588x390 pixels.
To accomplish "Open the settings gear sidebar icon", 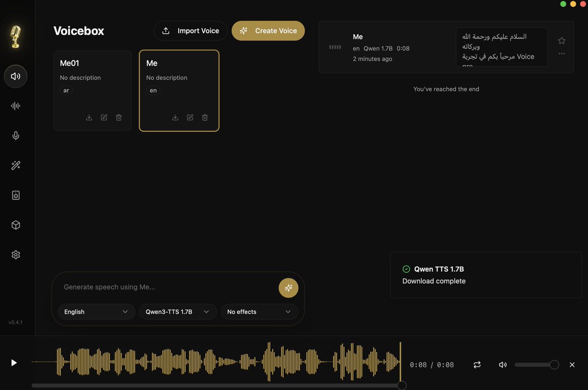I will pyautogui.click(x=16, y=255).
